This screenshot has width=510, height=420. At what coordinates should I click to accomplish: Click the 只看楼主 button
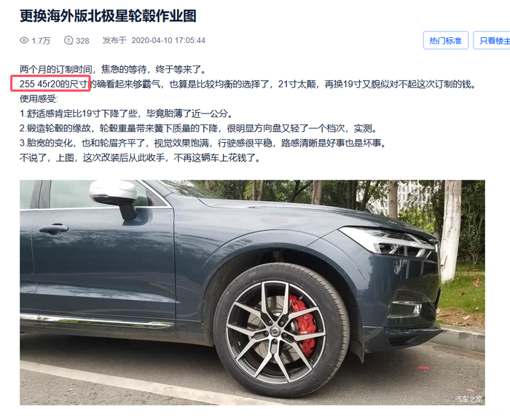[x=493, y=40]
